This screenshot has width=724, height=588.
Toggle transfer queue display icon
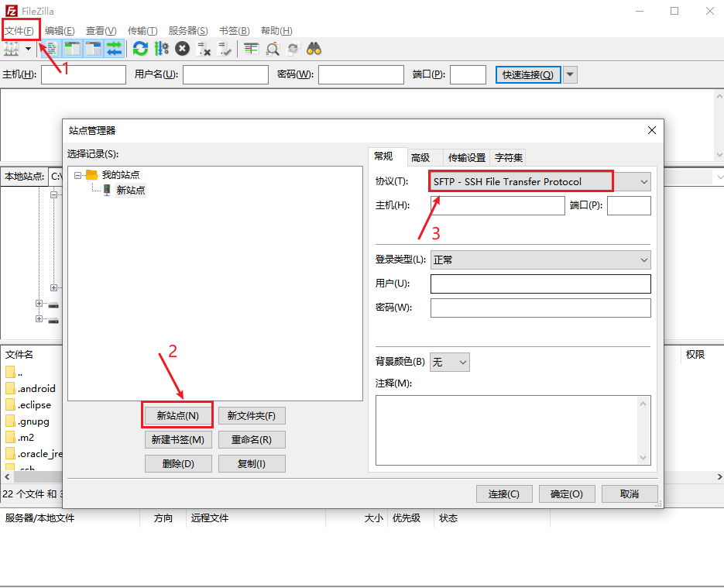(x=114, y=49)
